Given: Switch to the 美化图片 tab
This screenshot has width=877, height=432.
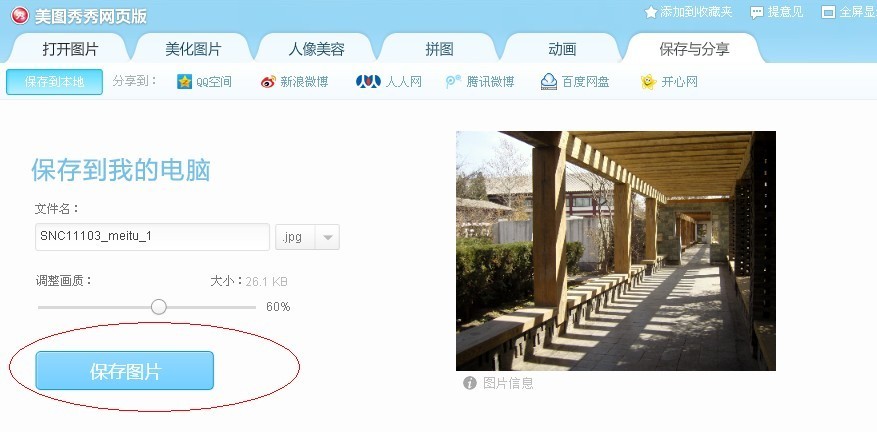Looking at the screenshot, I should click(193, 49).
